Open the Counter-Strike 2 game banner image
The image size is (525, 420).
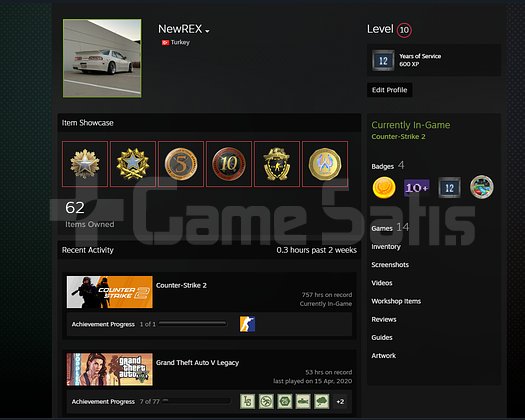[110, 292]
